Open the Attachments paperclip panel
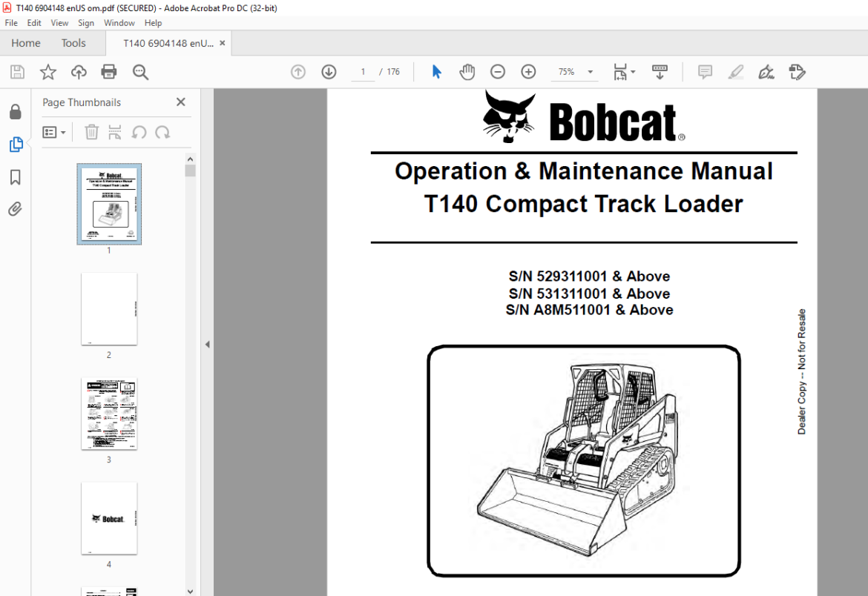 pyautogui.click(x=16, y=209)
